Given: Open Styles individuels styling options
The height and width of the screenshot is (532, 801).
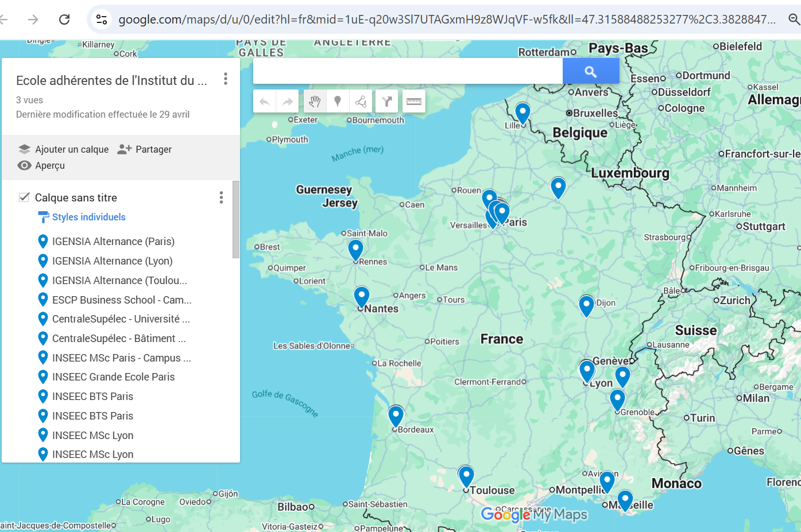Looking at the screenshot, I should 88,217.
